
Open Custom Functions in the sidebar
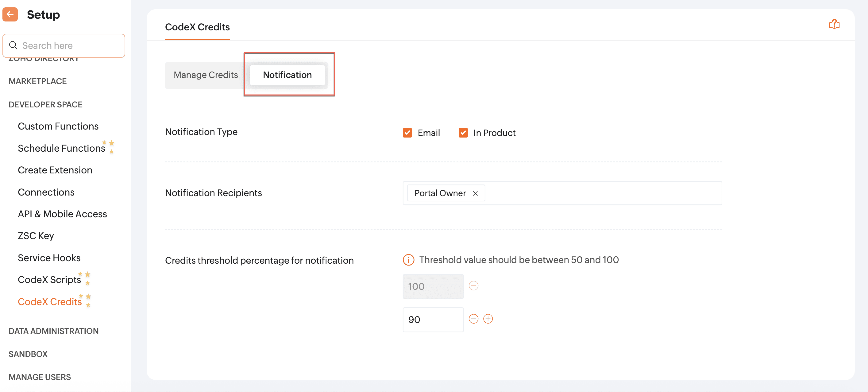tap(58, 126)
